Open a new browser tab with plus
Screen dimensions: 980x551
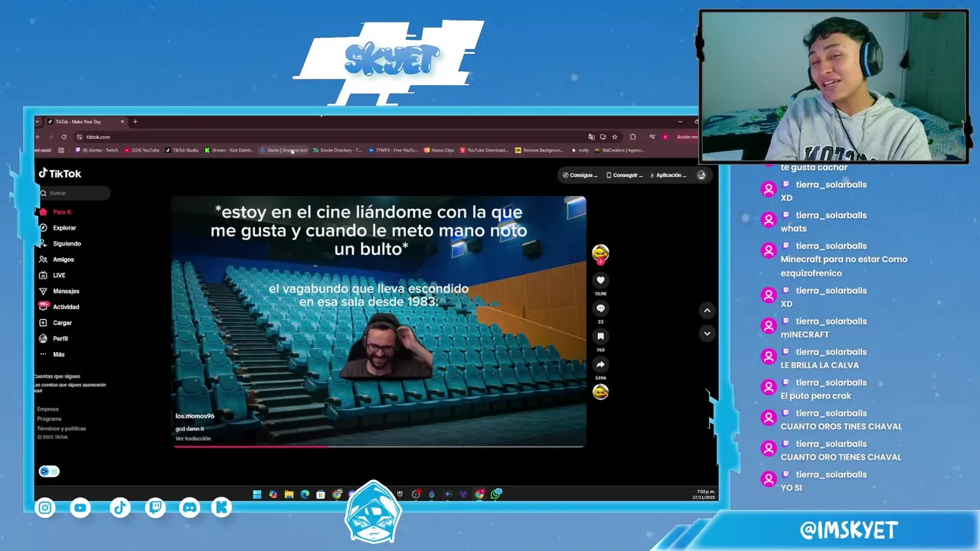click(x=135, y=122)
